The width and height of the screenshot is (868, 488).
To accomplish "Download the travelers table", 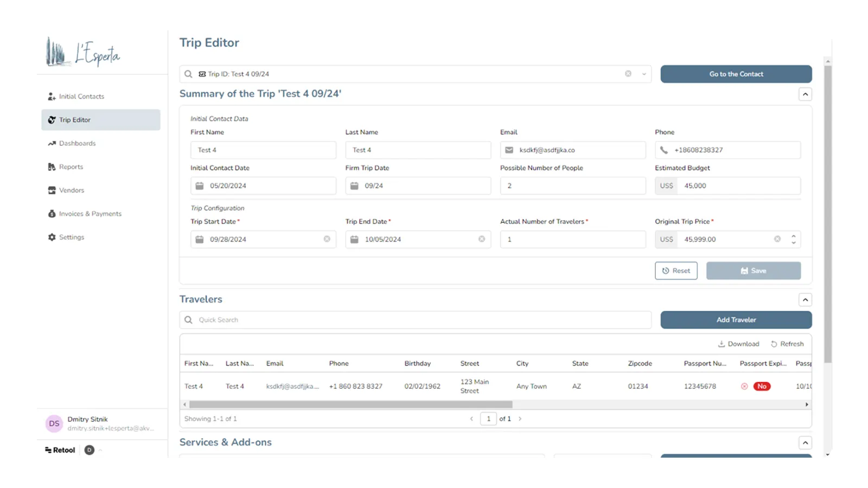I will pos(738,344).
